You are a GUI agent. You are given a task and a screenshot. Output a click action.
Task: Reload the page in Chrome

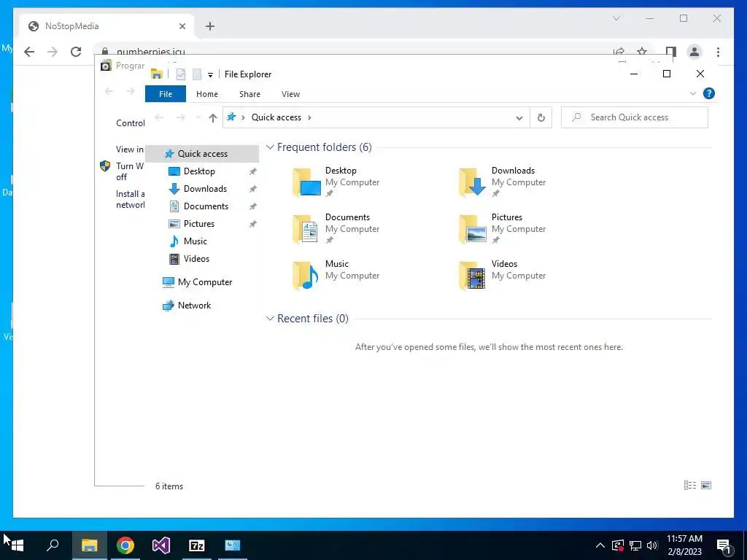point(76,52)
